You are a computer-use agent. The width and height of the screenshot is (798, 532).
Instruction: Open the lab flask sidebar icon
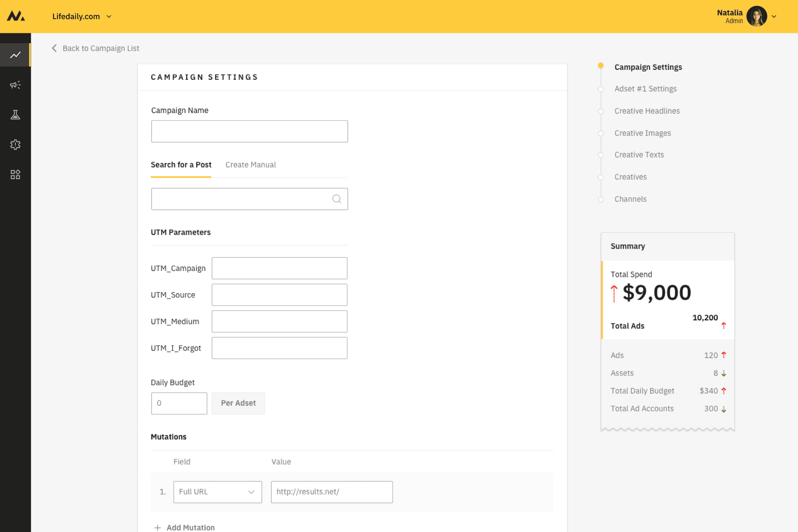15,115
